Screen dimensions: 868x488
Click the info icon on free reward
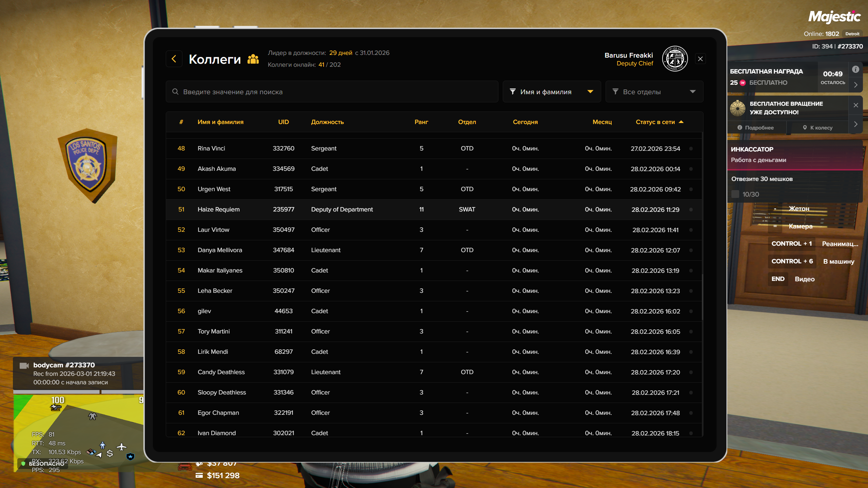click(855, 69)
